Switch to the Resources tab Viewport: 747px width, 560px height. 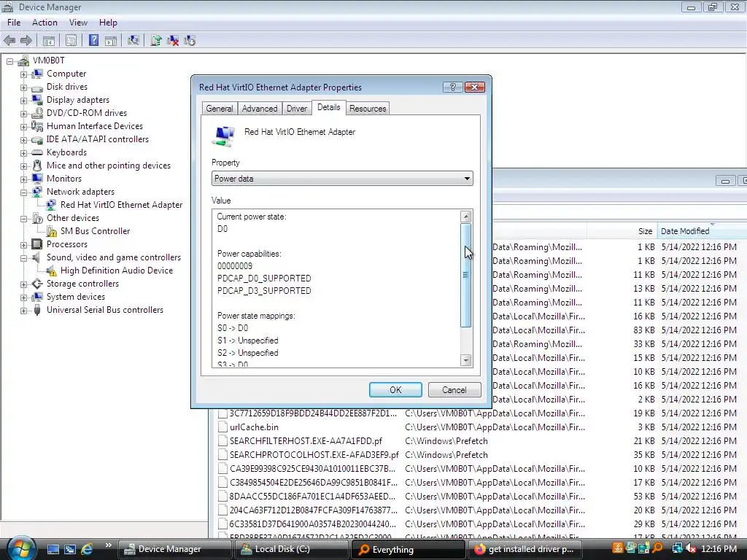pos(368,109)
